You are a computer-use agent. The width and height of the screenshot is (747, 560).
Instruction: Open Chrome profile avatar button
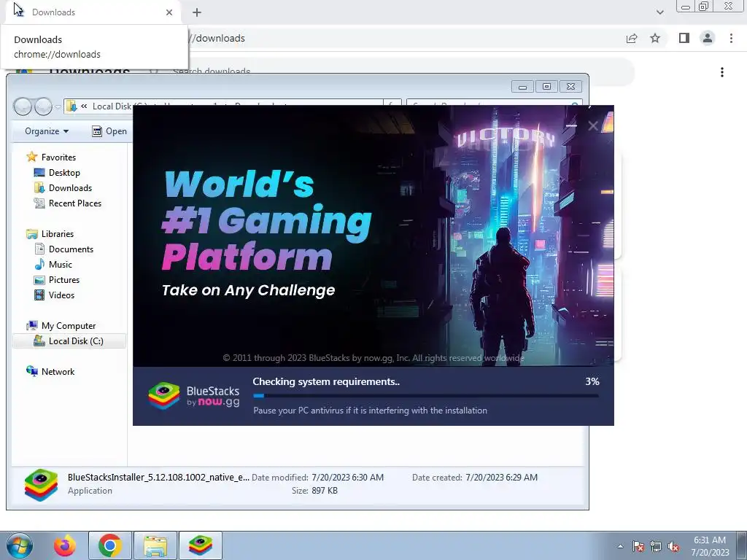[x=708, y=38]
